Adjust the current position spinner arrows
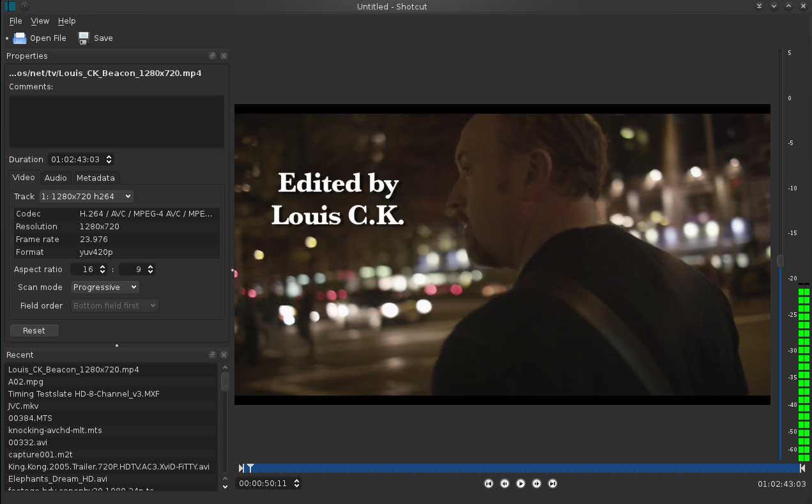Viewport: 812px width, 504px height. click(x=296, y=484)
